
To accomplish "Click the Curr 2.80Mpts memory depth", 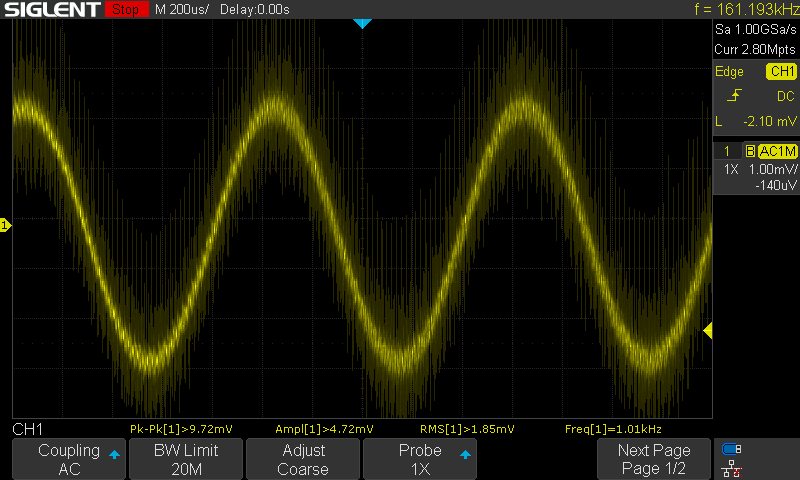I will [x=755, y=49].
